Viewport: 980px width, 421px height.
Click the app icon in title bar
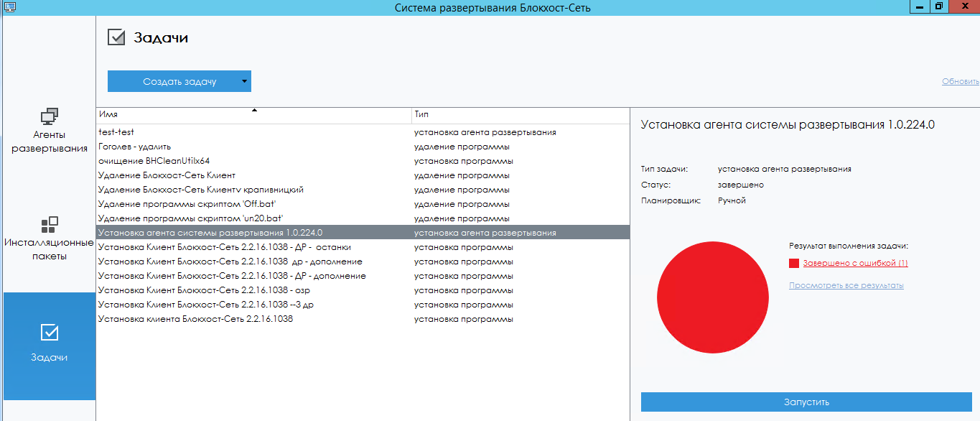click(x=9, y=7)
